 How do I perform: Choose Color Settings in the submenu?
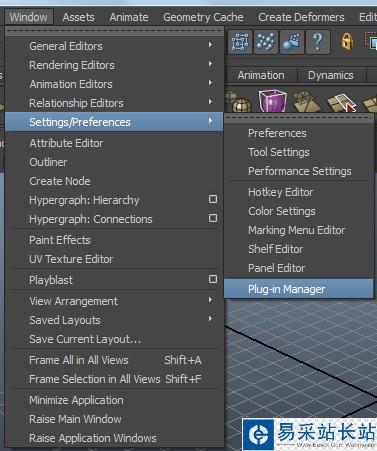299,211
